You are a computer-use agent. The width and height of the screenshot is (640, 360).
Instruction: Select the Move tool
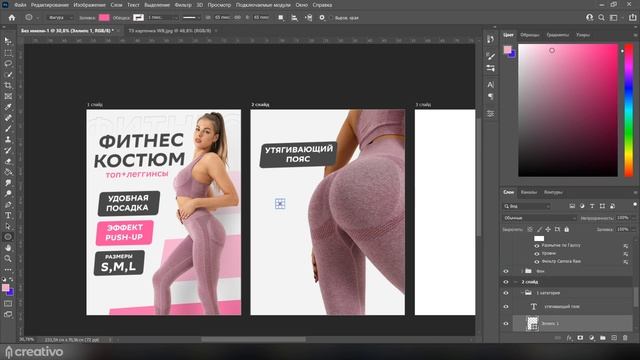tap(8, 41)
